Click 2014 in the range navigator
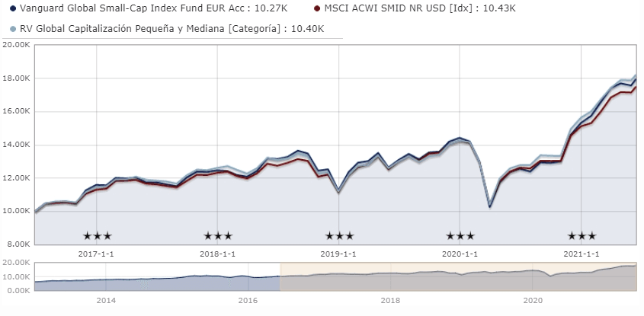This screenshot has height=316, width=644. click(x=106, y=301)
